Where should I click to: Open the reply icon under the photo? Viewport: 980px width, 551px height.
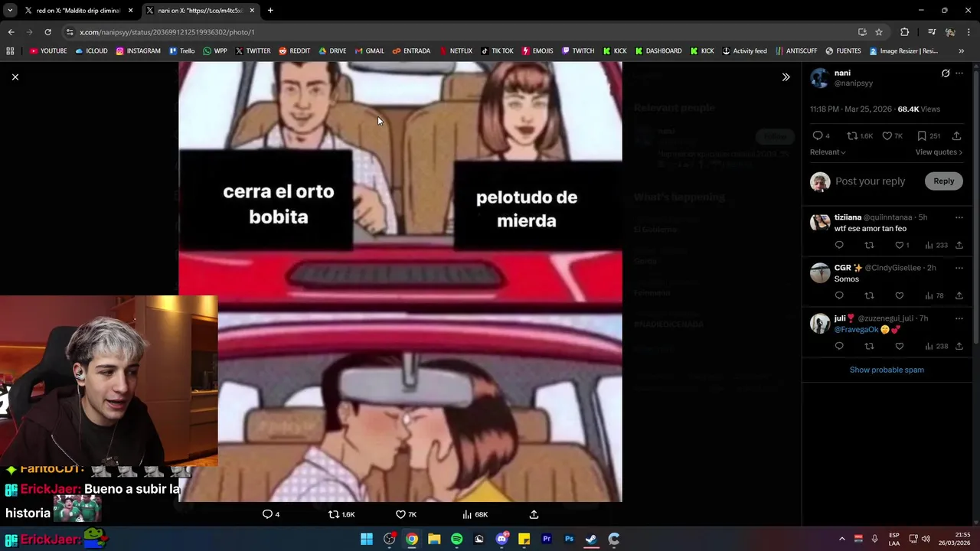click(x=268, y=514)
